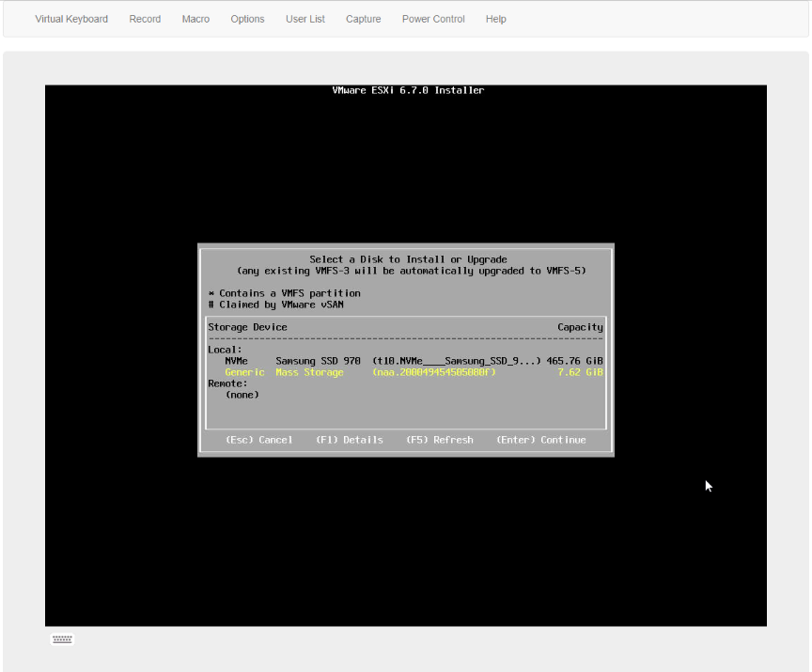The height and width of the screenshot is (672, 812).
Task: Click the (F5) Refresh option
Action: (x=440, y=440)
